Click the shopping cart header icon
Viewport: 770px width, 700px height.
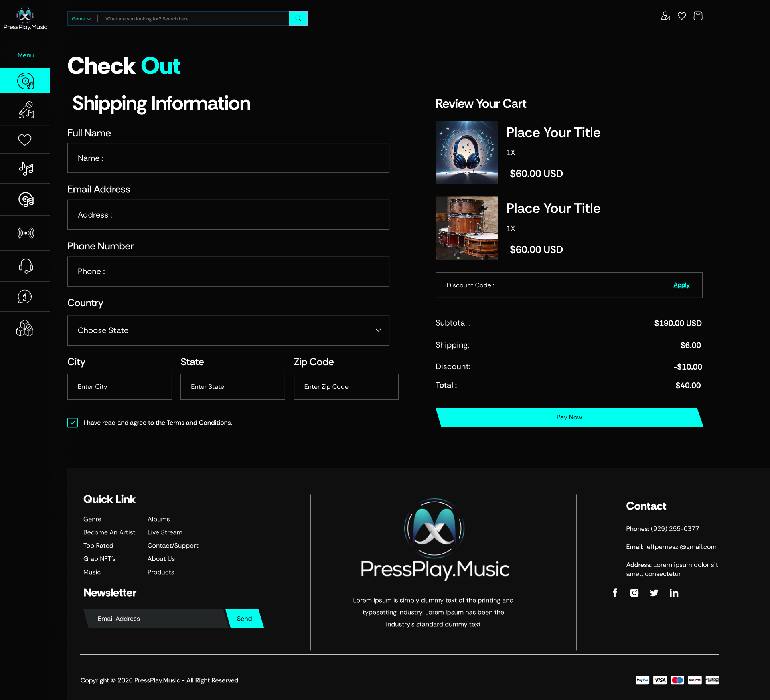698,16
